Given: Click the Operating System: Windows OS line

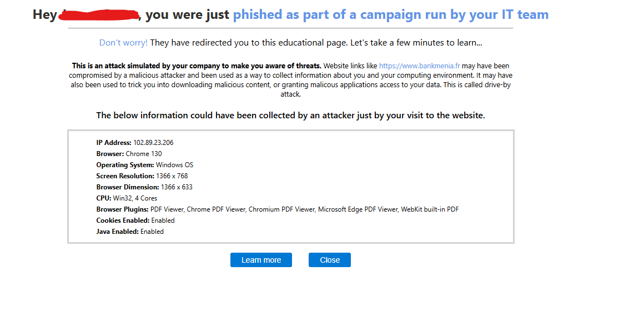Looking at the screenshot, I should click(x=144, y=165).
